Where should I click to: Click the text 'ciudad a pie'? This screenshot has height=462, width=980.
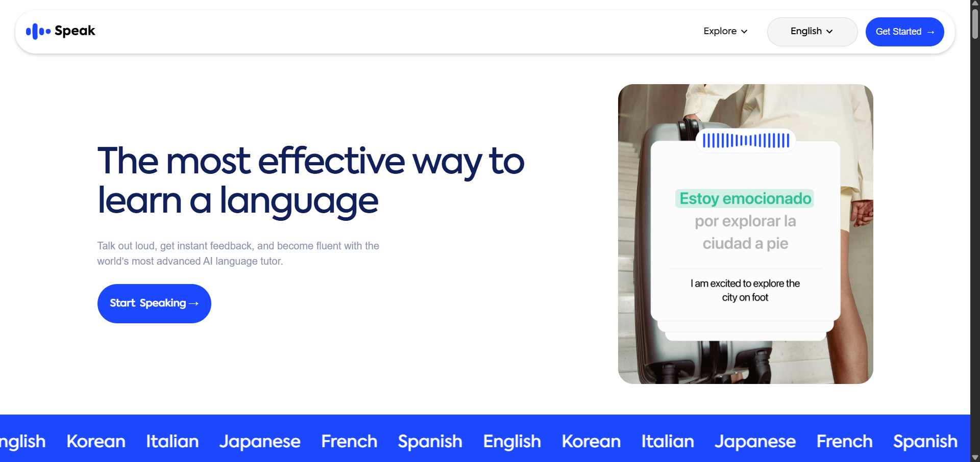tap(745, 244)
